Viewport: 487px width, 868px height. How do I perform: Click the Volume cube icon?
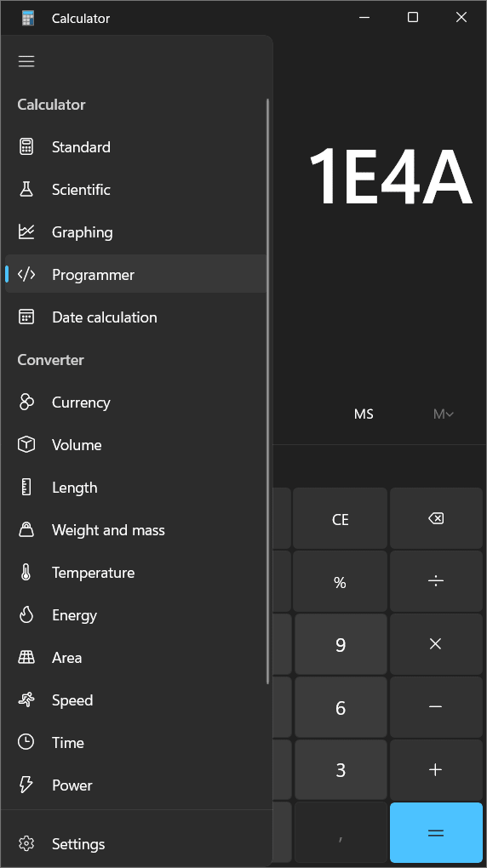pos(26,444)
